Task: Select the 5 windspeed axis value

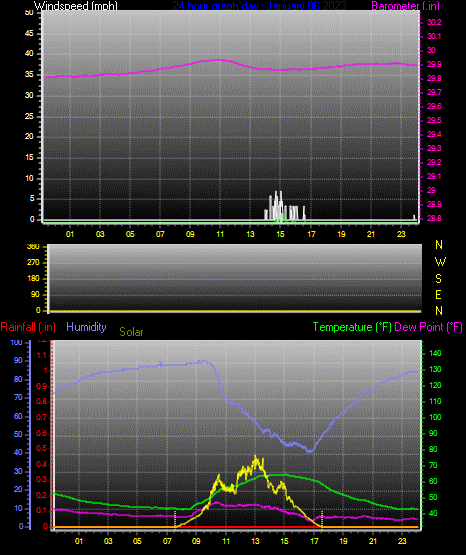Action: coord(32,199)
